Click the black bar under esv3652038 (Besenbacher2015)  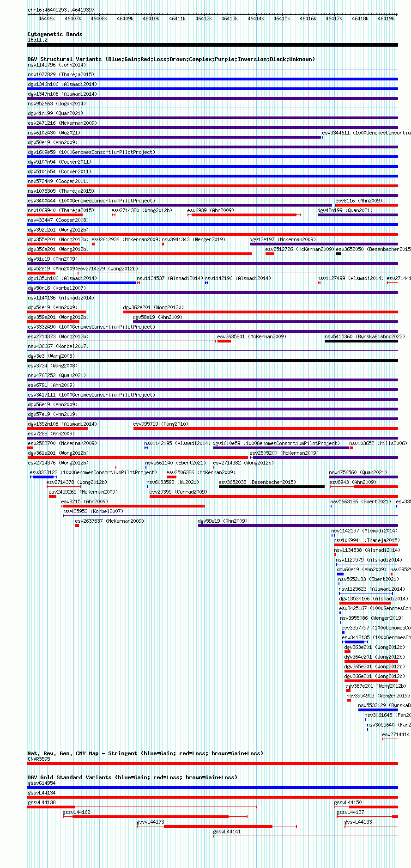(x=272, y=487)
